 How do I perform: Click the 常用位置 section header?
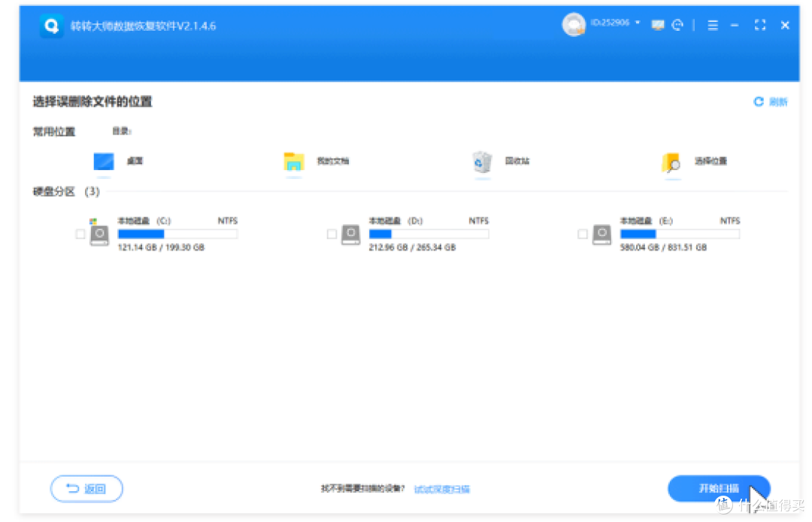[x=54, y=132]
